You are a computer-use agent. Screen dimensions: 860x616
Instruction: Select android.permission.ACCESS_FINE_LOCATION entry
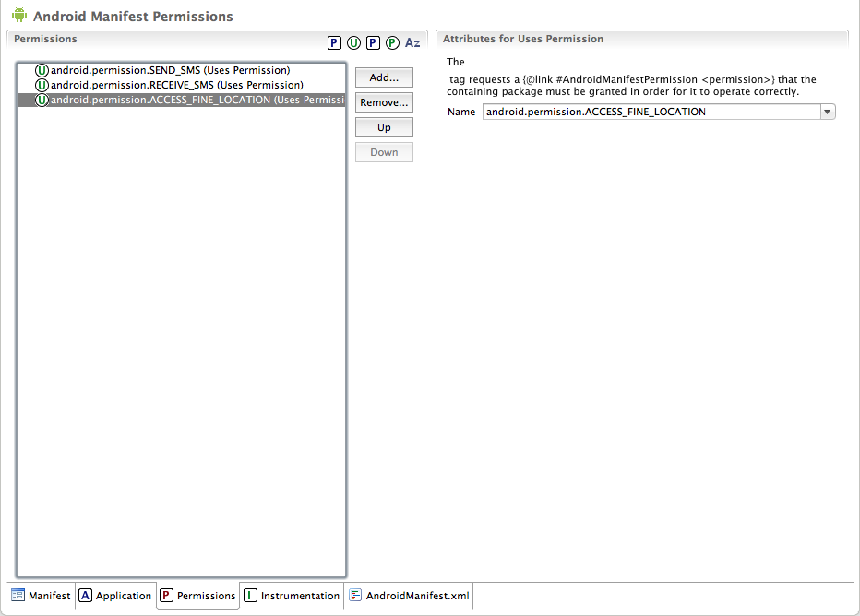182,100
